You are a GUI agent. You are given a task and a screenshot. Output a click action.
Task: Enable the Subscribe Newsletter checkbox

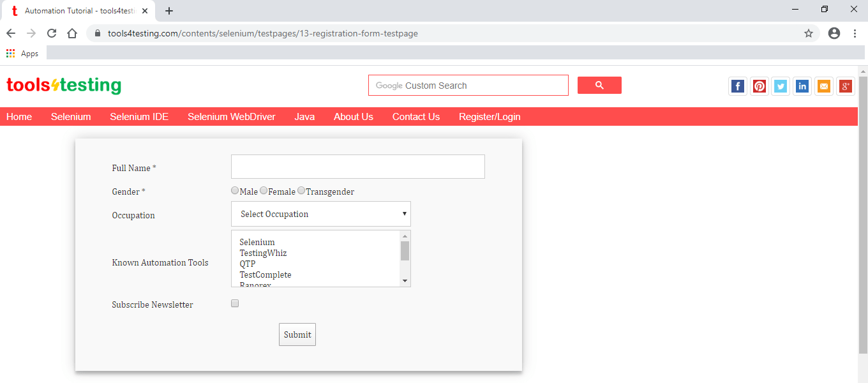pos(235,303)
